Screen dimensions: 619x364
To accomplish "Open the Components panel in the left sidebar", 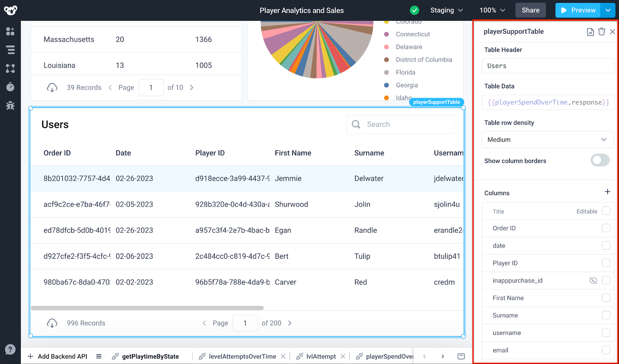I will 10,31.
